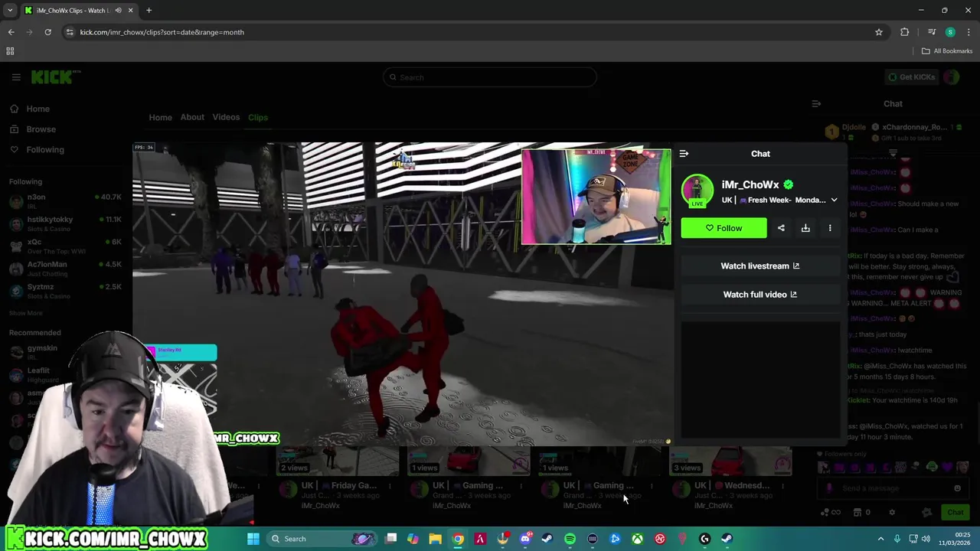This screenshot has width=980, height=551.
Task: Expand Show more in Following list
Action: (x=26, y=313)
